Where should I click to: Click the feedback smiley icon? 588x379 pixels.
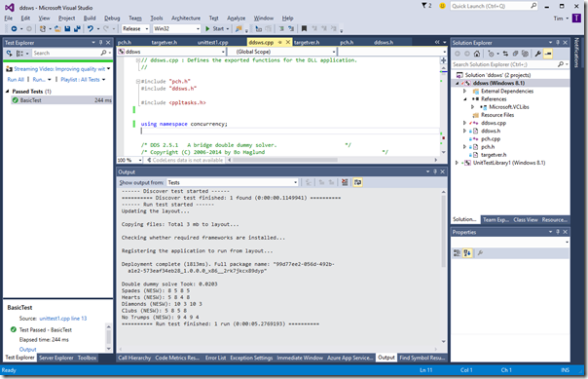[442, 6]
